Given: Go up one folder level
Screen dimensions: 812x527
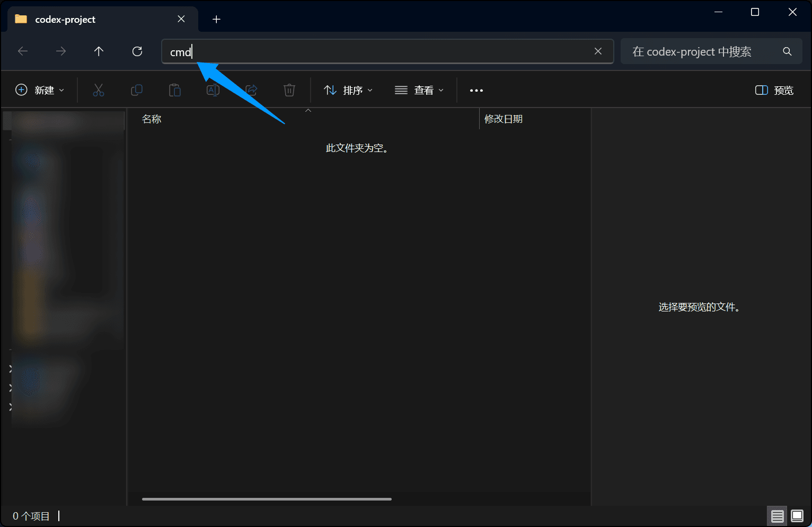Looking at the screenshot, I should click(x=99, y=51).
